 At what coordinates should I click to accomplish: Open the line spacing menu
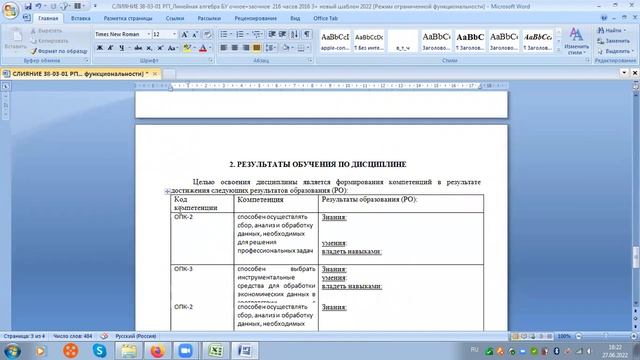pos(271,48)
